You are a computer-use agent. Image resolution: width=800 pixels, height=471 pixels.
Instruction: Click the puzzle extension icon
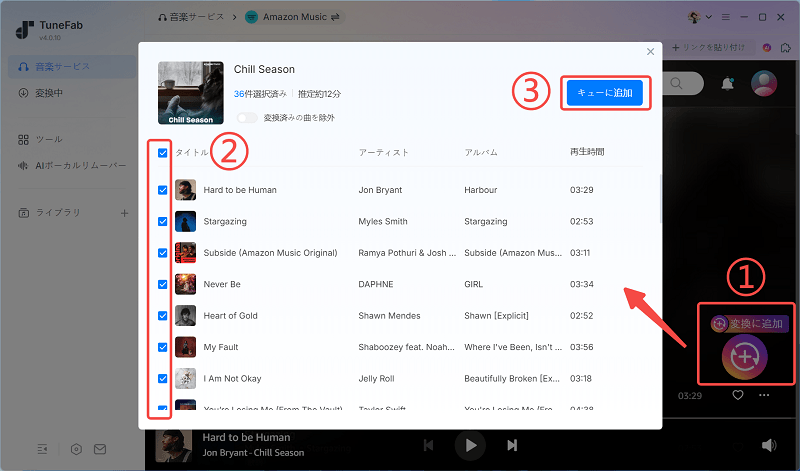coord(786,47)
